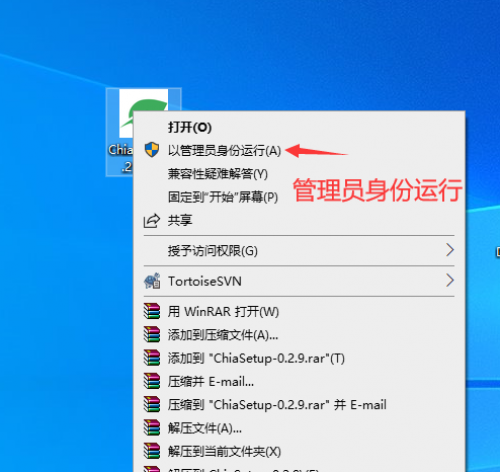Screen dimensions: 500x472
Task: Expand the TortoiseSVN submenu arrow
Action: point(450,280)
